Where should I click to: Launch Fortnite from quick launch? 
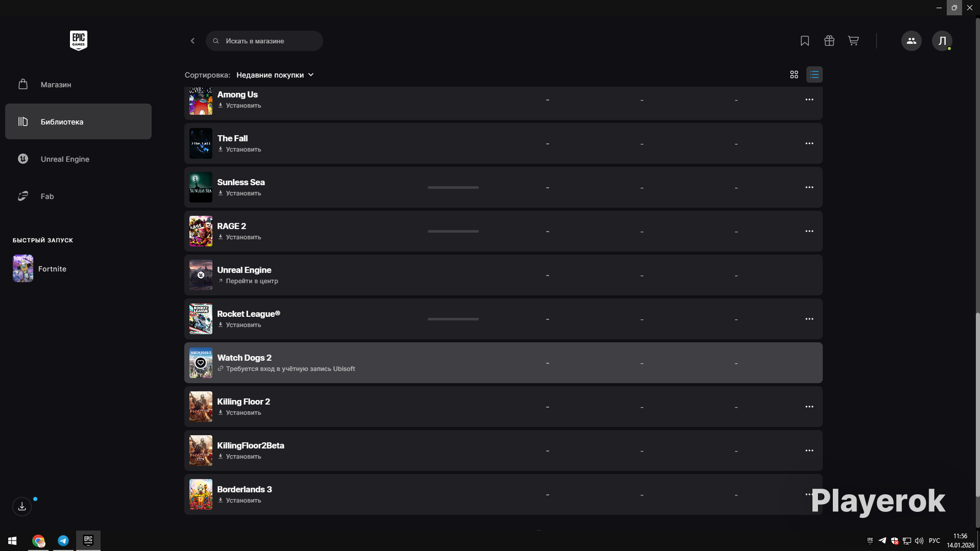(40, 268)
